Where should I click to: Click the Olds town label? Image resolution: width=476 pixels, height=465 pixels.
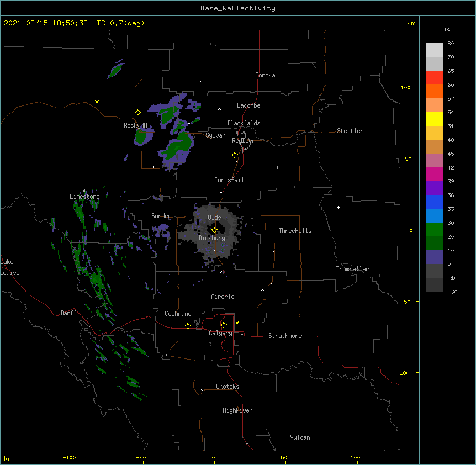(214, 218)
